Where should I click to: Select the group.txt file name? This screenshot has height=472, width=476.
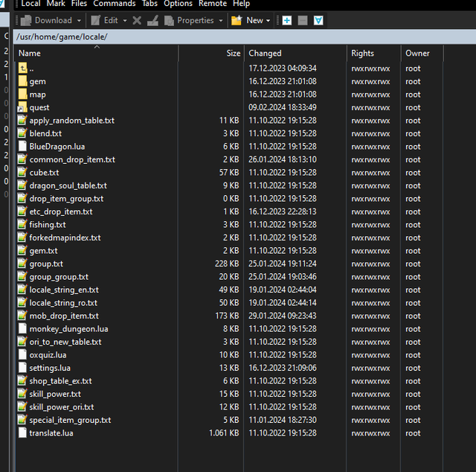point(46,264)
